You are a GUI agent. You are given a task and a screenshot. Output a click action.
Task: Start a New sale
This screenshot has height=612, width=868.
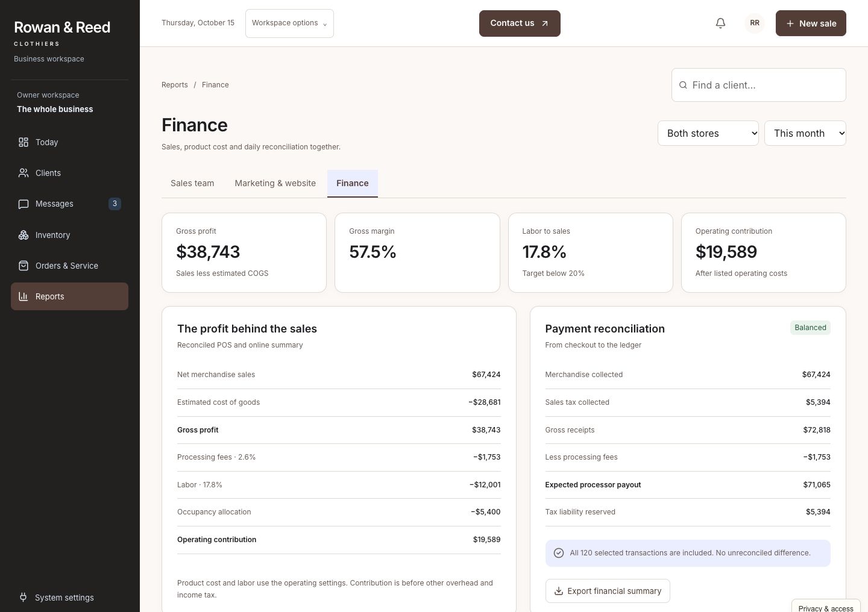tap(811, 23)
